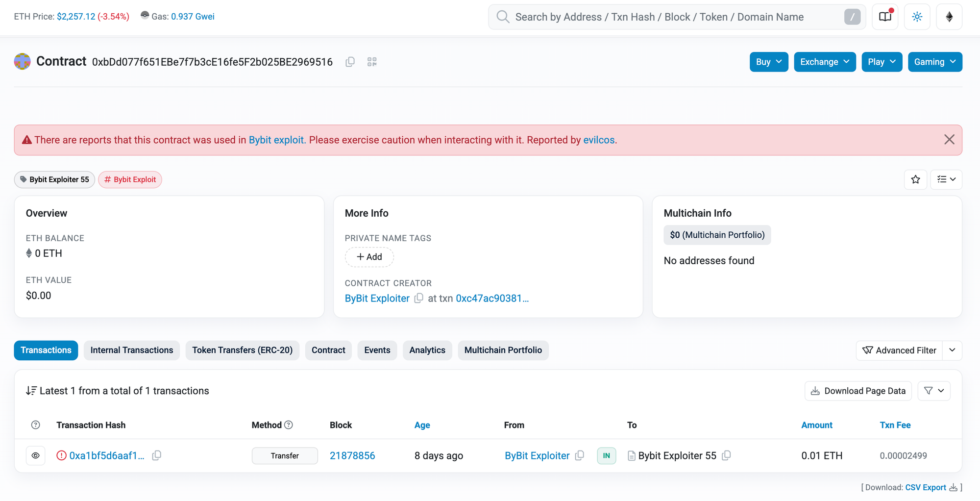Toggle the Age column header format
This screenshot has height=501, width=980.
pos(422,425)
